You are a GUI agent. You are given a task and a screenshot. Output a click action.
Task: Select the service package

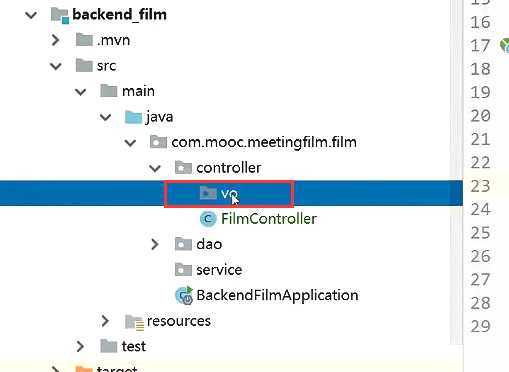[208, 270]
